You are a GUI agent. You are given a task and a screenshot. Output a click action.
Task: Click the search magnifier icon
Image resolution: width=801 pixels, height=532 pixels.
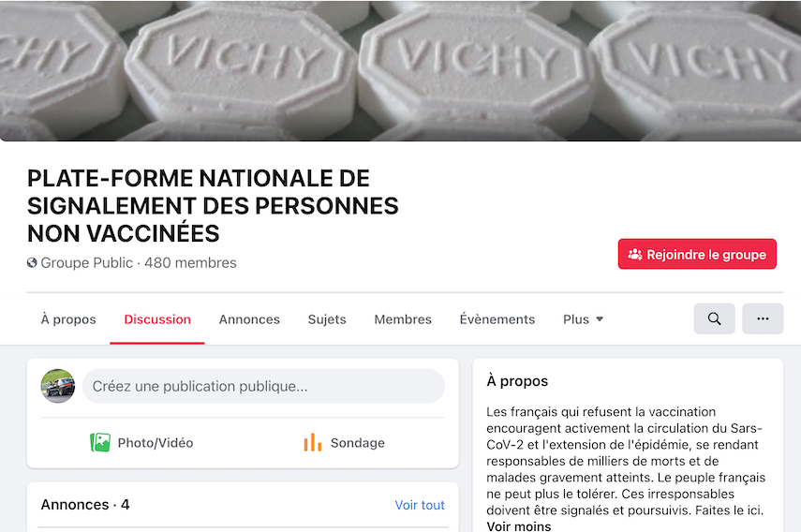714,319
